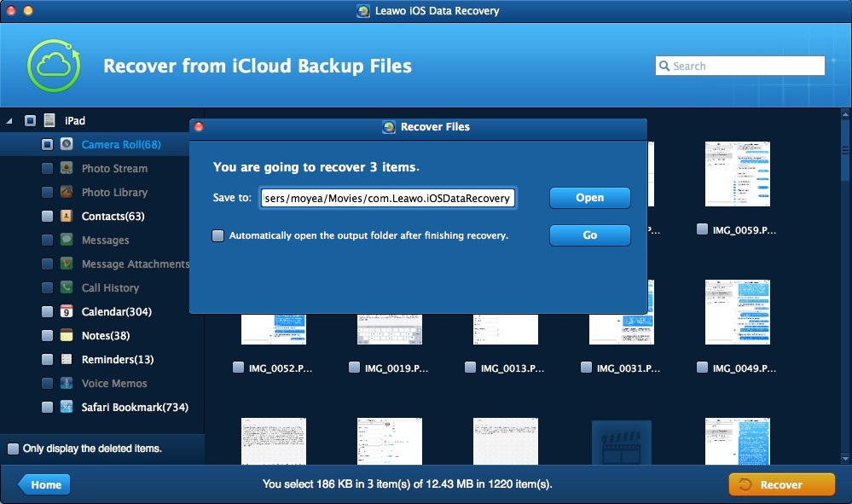Click the orange Recover button
852x504 pixels.
(x=781, y=484)
